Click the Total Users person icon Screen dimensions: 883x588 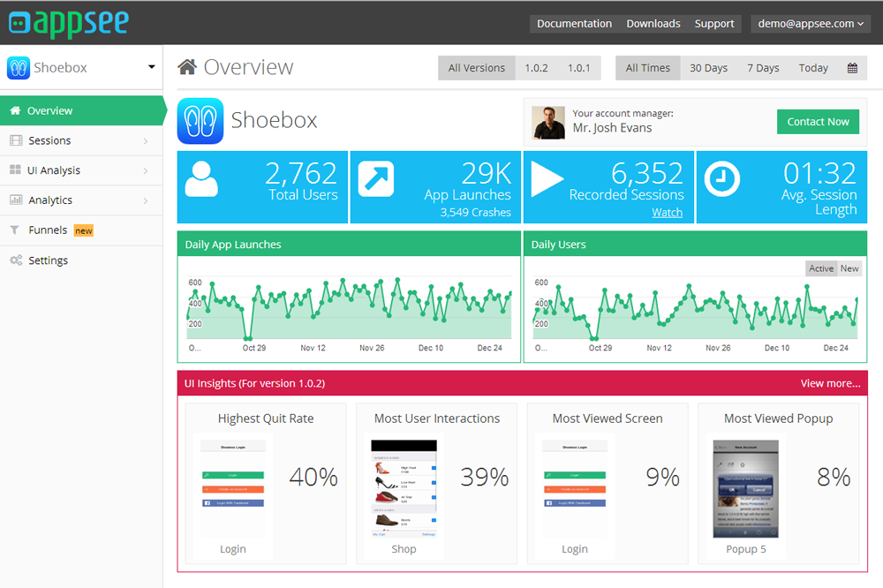(x=202, y=179)
